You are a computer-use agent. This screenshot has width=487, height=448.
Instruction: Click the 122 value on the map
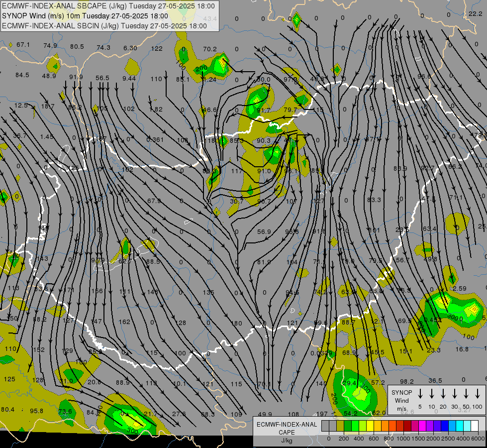[157, 48]
